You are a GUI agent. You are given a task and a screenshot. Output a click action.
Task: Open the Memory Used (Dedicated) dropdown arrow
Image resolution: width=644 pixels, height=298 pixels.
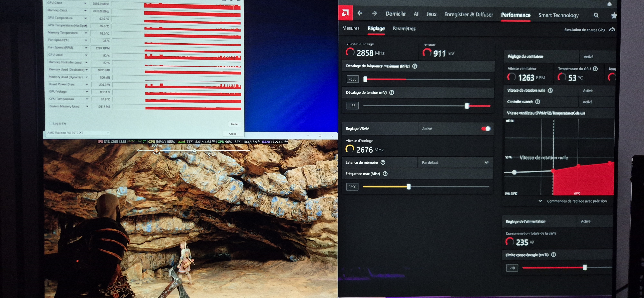point(87,70)
